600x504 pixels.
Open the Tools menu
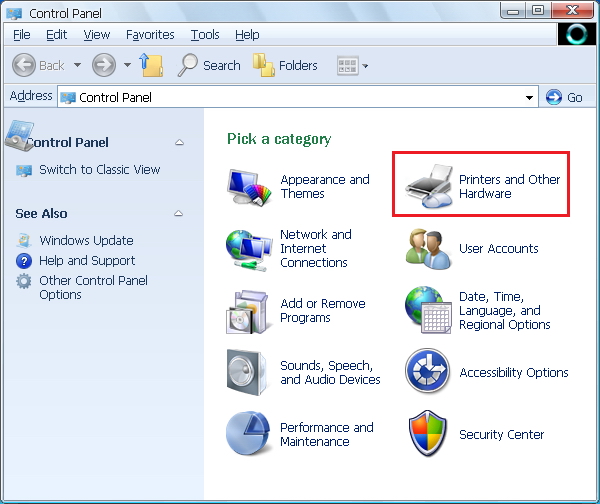[205, 35]
